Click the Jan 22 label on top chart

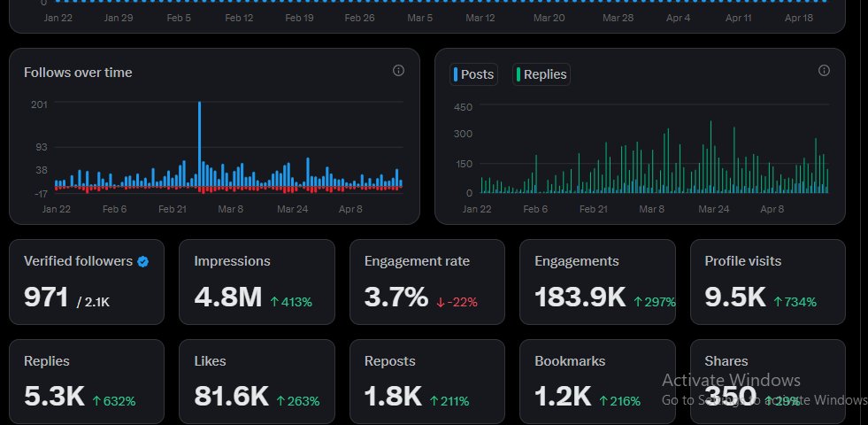(58, 18)
